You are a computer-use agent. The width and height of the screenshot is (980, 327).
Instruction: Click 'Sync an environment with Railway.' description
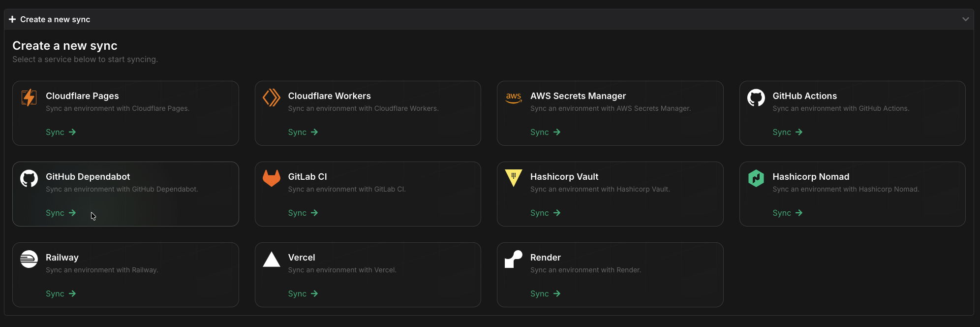102,270
